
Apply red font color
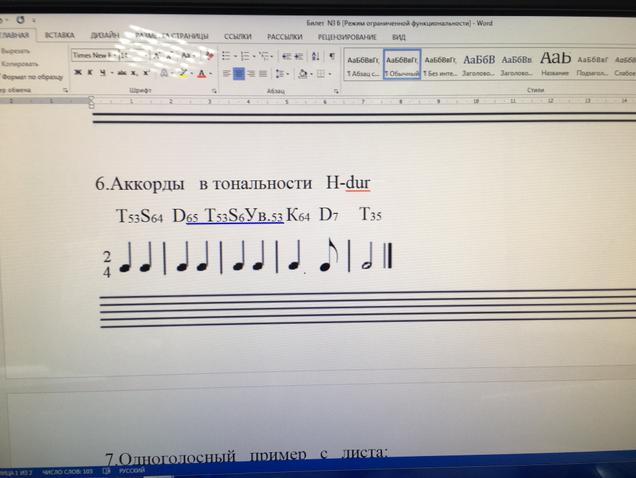[202, 74]
